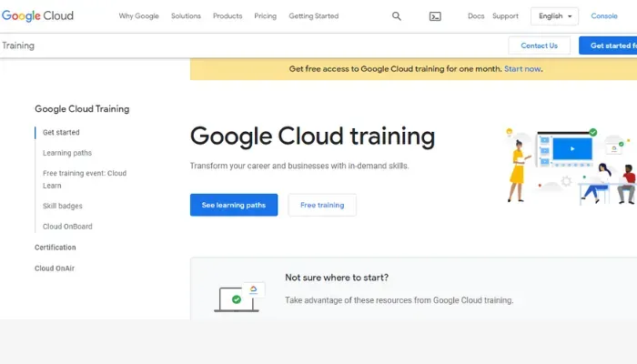The image size is (637, 364).
Task: Click the Get started for free button
Action: click(608, 45)
